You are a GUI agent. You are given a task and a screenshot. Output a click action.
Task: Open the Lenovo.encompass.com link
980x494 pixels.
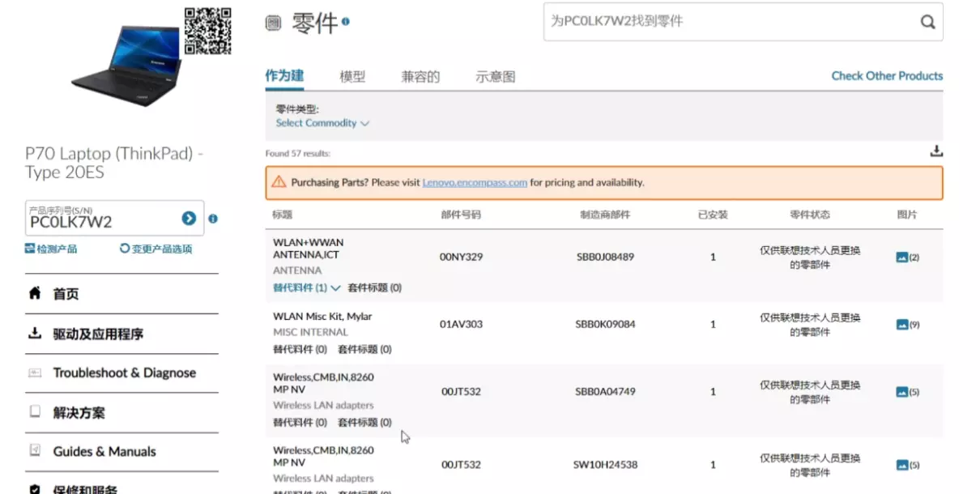click(474, 182)
